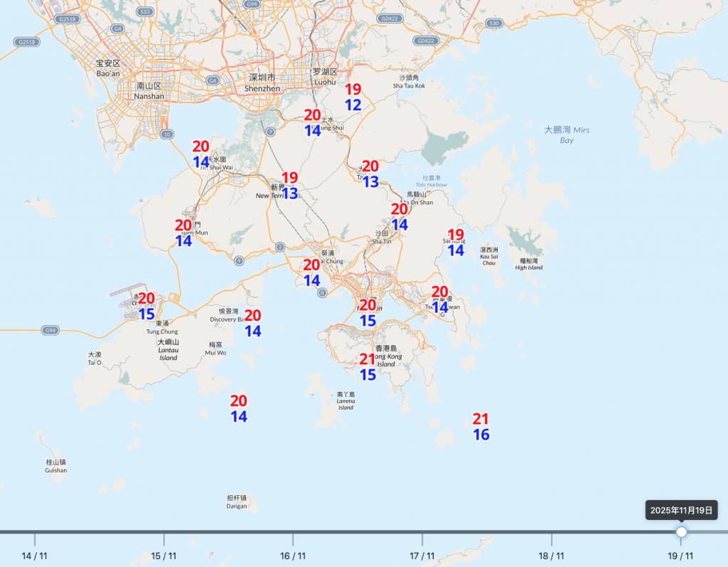Select the Tai Po 20/13 forecast marker
The height and width of the screenshot is (567, 728).
[x=370, y=173]
